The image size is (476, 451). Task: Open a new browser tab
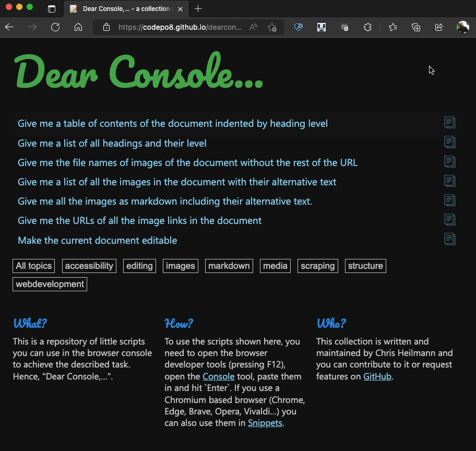coord(198,9)
